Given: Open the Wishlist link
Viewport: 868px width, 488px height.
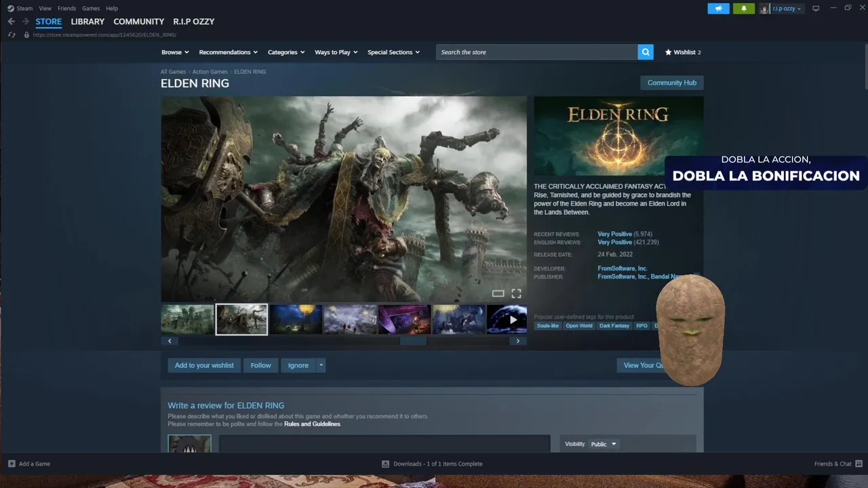Looking at the screenshot, I should 683,52.
